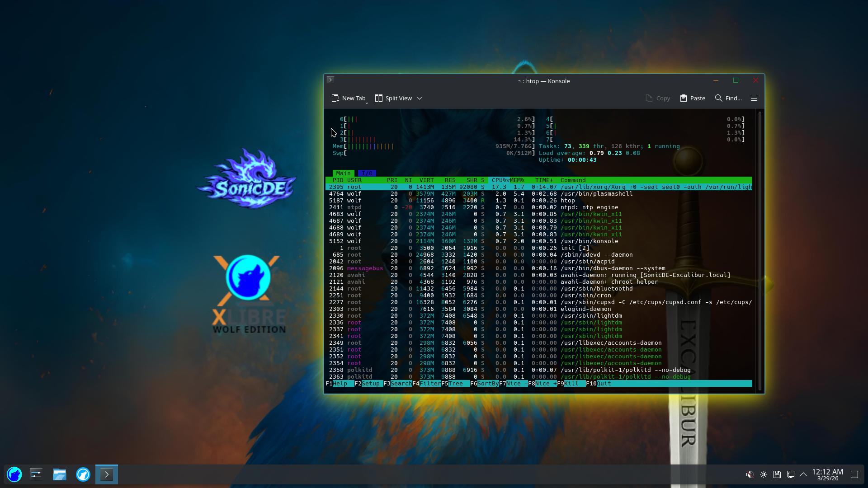Image resolution: width=868 pixels, height=488 pixels.
Task: Expand hidden system tray icons arrow
Action: (803, 474)
